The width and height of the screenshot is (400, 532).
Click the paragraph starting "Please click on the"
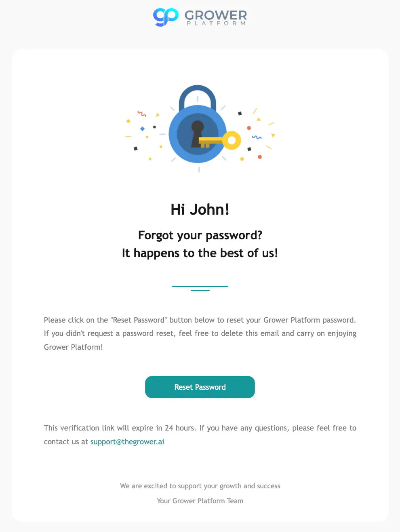pos(200,334)
